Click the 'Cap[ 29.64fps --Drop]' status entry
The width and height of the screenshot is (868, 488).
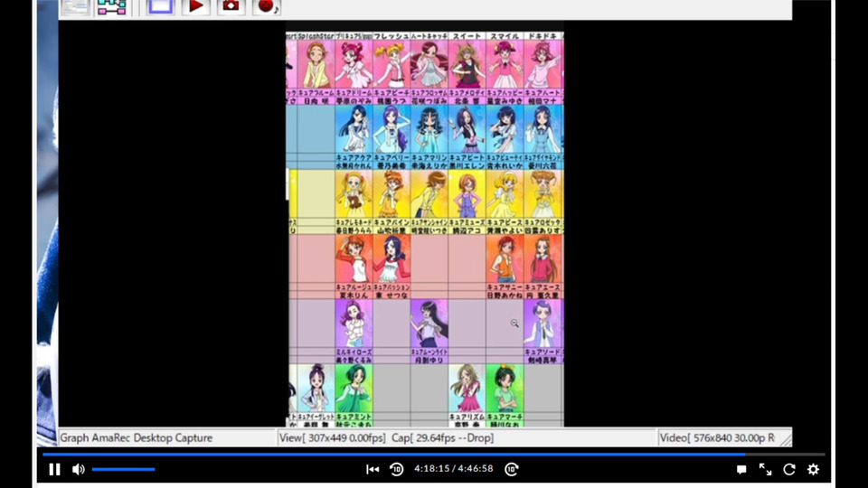point(443,437)
